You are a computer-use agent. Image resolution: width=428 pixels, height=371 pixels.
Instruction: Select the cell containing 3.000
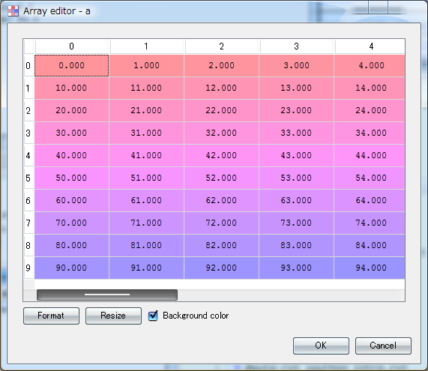coord(297,66)
